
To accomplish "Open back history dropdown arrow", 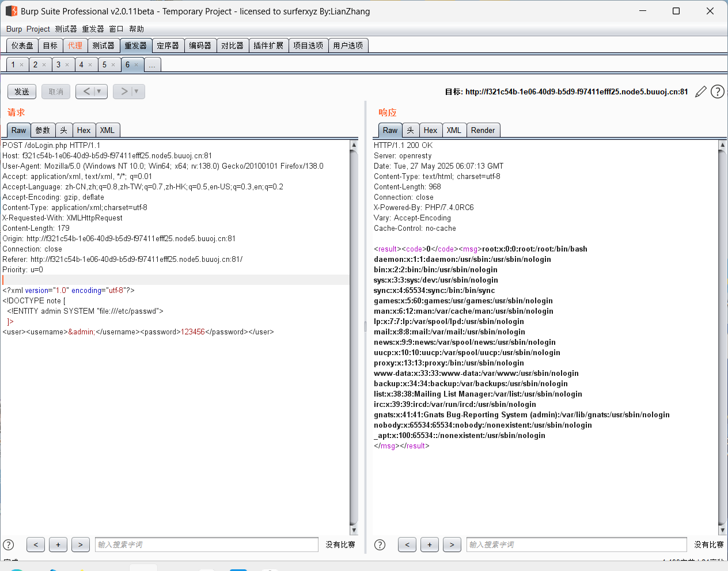I will pyautogui.click(x=99, y=92).
